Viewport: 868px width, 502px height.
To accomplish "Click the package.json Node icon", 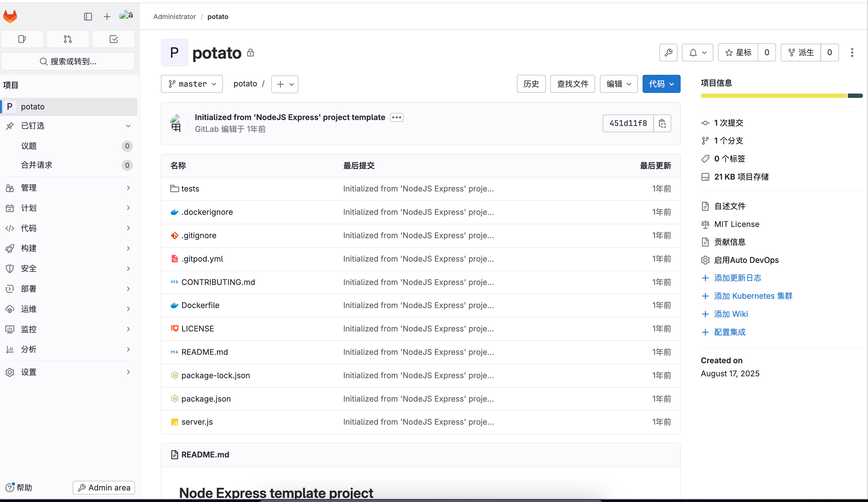I will point(175,398).
